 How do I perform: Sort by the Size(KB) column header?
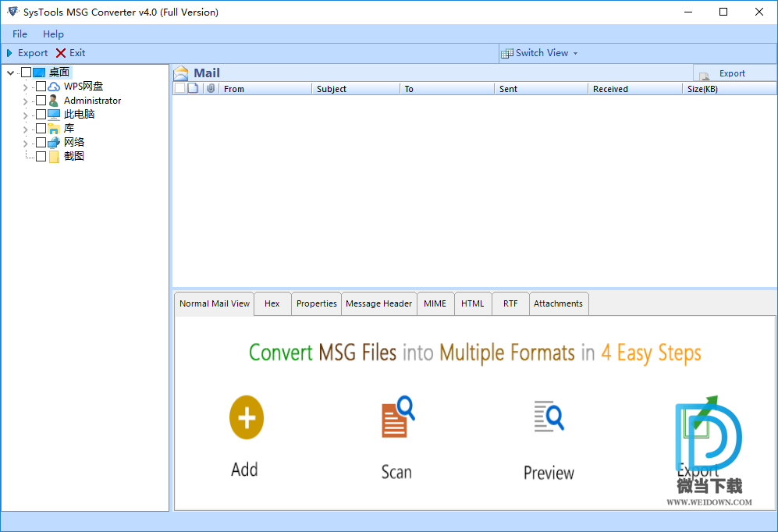tap(730, 89)
